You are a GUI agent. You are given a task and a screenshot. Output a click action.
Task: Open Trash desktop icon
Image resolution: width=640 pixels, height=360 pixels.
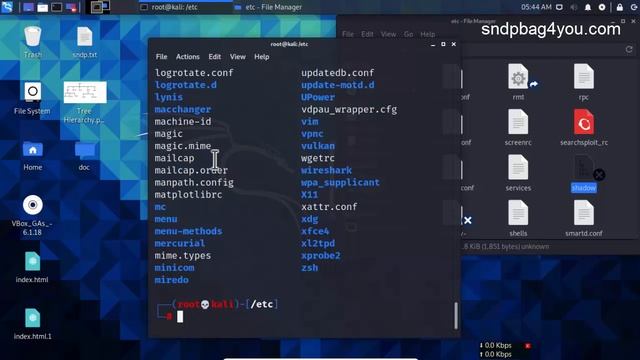(x=33, y=41)
